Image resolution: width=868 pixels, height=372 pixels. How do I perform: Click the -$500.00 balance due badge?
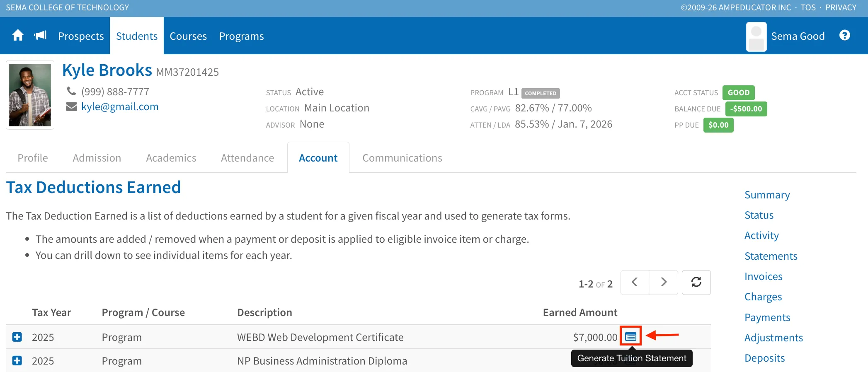point(746,109)
